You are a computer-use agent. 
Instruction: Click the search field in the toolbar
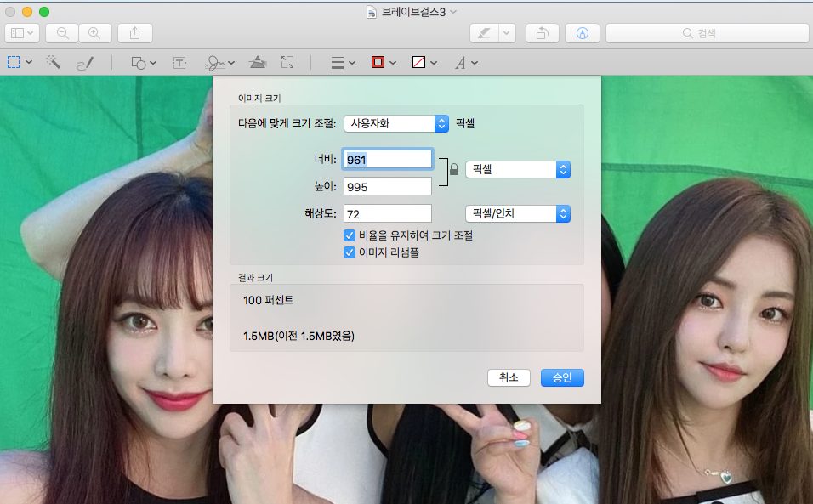click(708, 33)
